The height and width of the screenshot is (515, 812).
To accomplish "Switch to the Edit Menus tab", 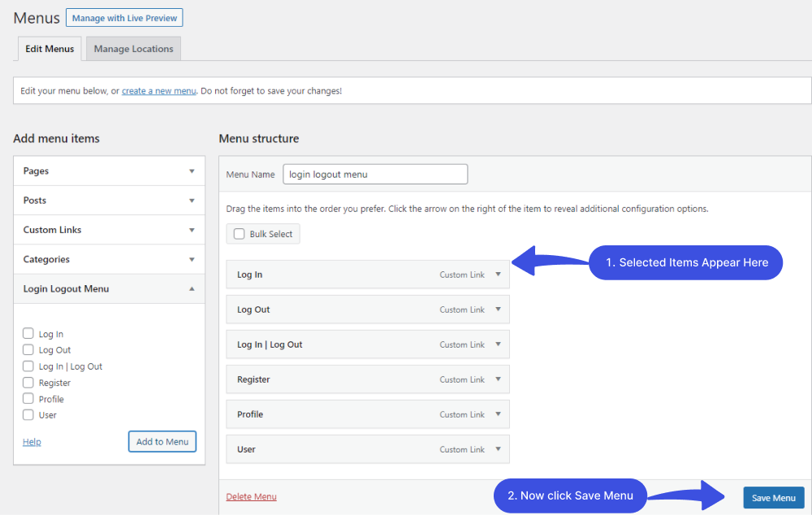I will click(50, 49).
